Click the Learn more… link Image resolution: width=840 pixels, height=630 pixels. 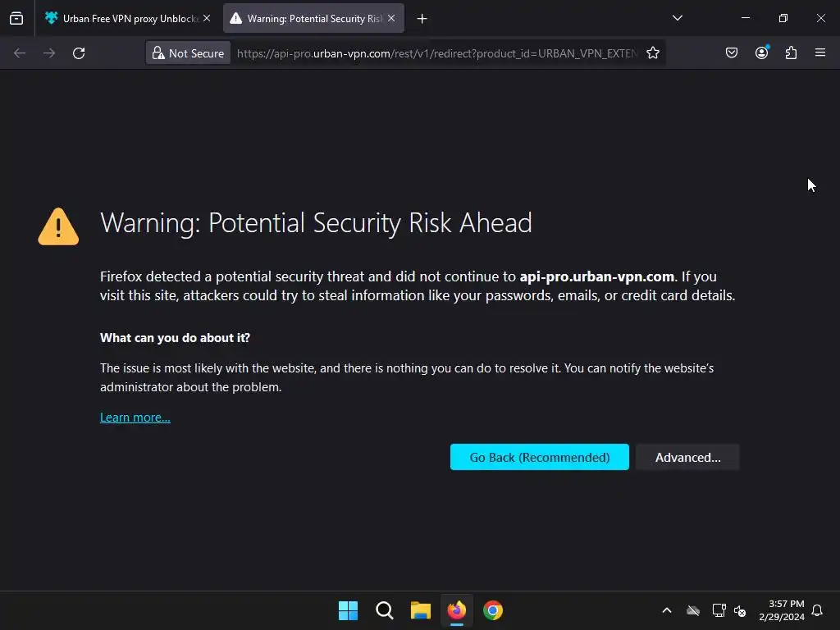pos(135,418)
